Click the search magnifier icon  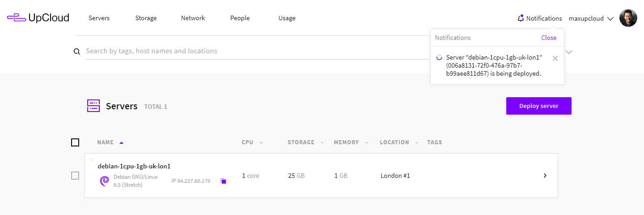point(77,52)
